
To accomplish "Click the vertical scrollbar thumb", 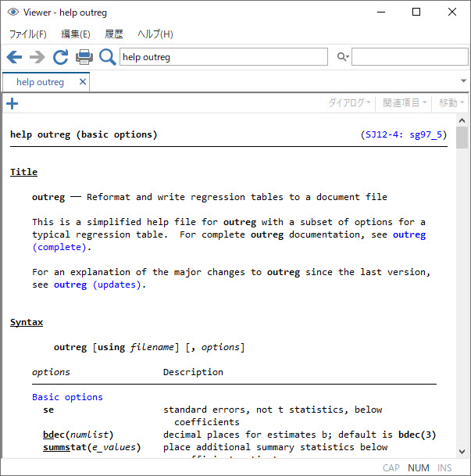I will click(462, 138).
